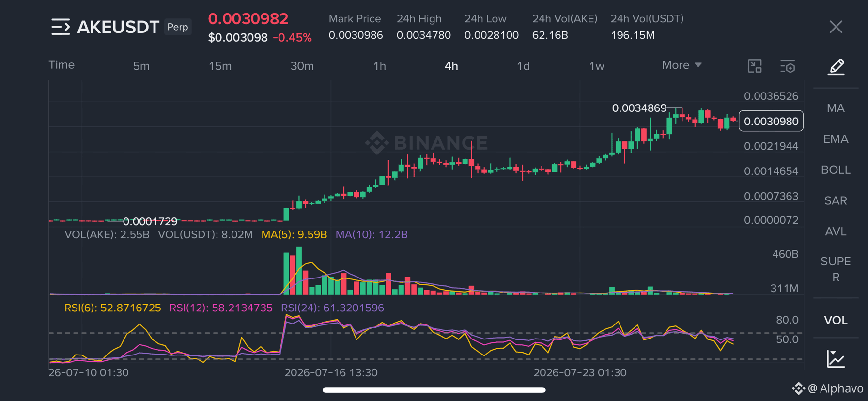Tap the 0.0007363 price axis label
Image resolution: width=868 pixels, height=401 pixels.
[x=771, y=196]
